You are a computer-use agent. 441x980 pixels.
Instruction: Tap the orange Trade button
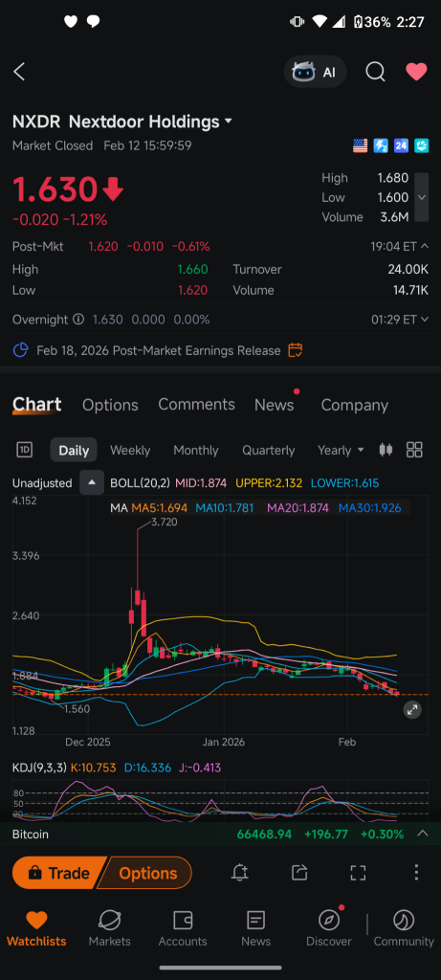click(x=58, y=873)
